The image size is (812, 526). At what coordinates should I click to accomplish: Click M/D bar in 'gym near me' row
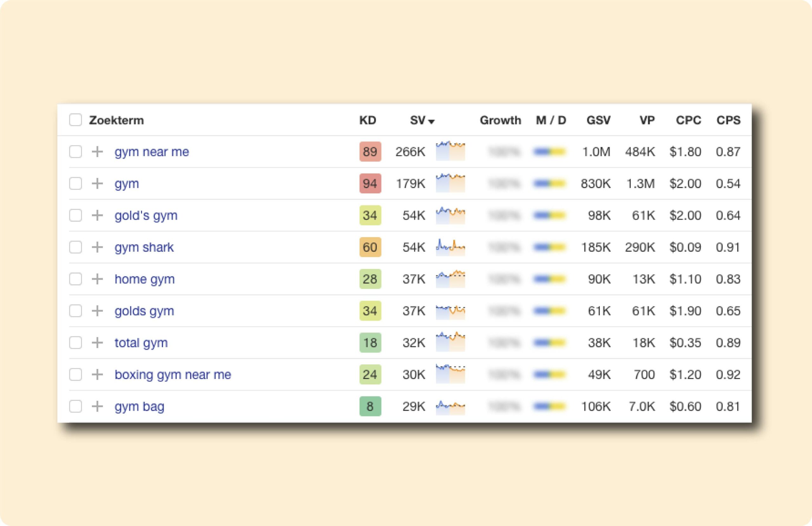point(550,152)
